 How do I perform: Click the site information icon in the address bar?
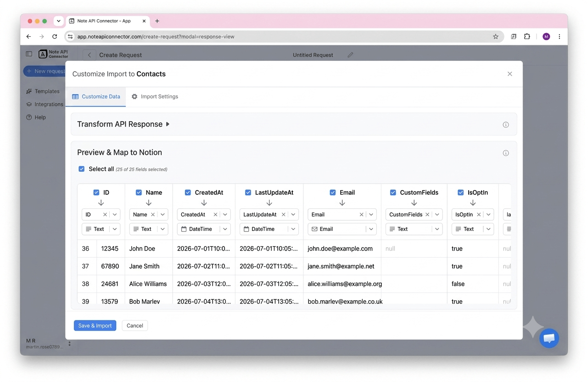(x=70, y=37)
